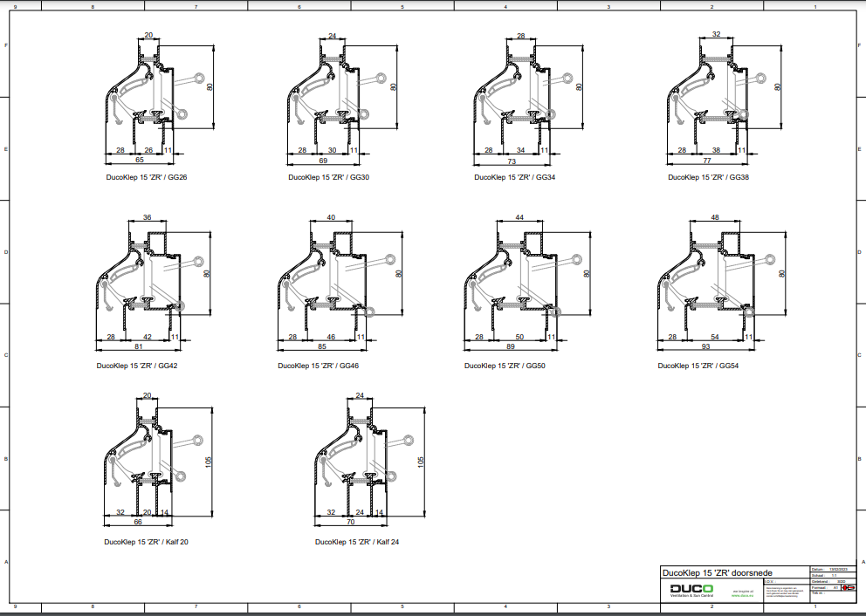Select the caption "DucoKlep 15 'ZR' / GG54"

(698, 366)
